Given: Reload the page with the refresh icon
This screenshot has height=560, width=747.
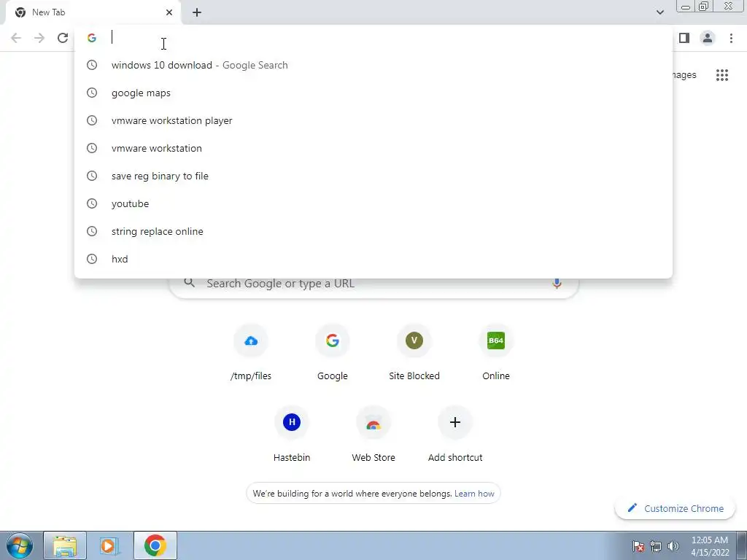Looking at the screenshot, I should tap(63, 38).
